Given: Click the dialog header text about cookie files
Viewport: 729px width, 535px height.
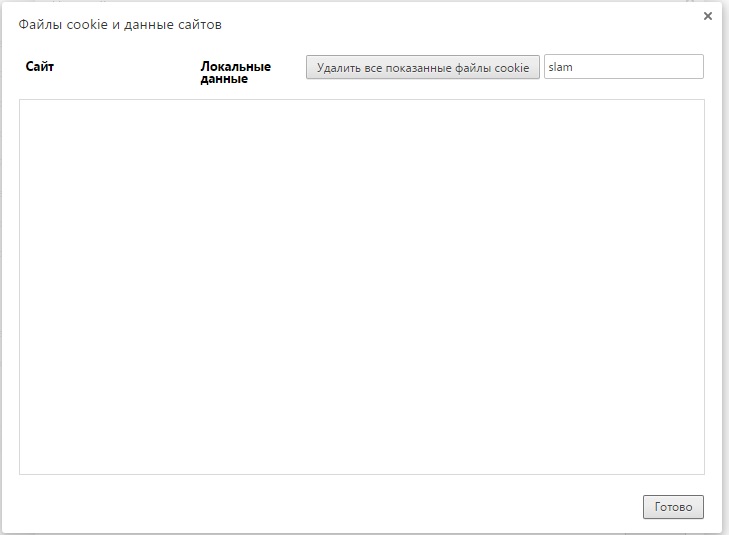Looking at the screenshot, I should (x=121, y=23).
